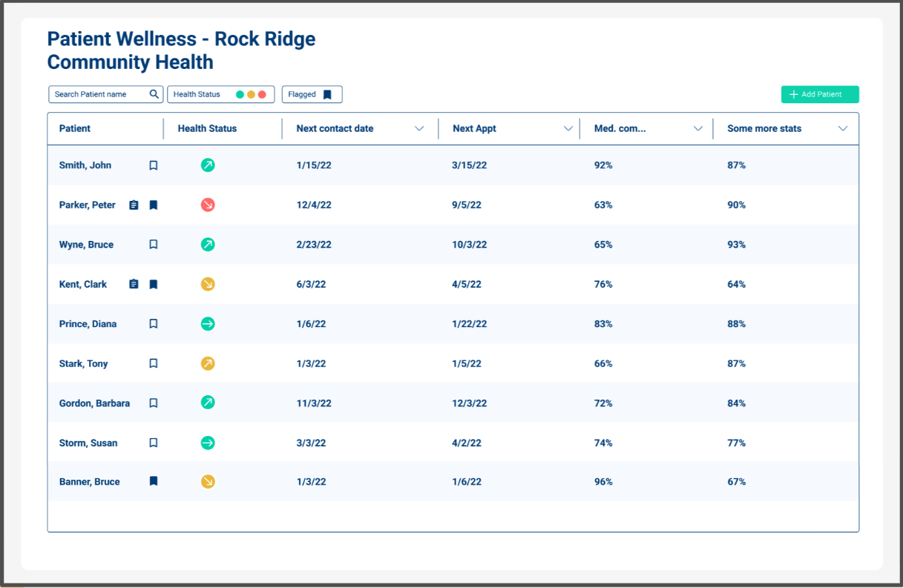Expand the Next contact date column dropdown
The width and height of the screenshot is (903, 588).
(419, 129)
